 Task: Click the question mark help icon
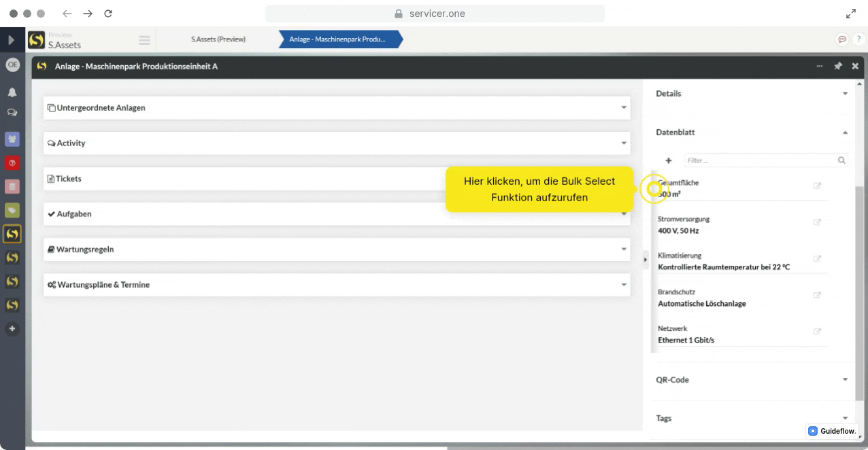pyautogui.click(x=858, y=39)
